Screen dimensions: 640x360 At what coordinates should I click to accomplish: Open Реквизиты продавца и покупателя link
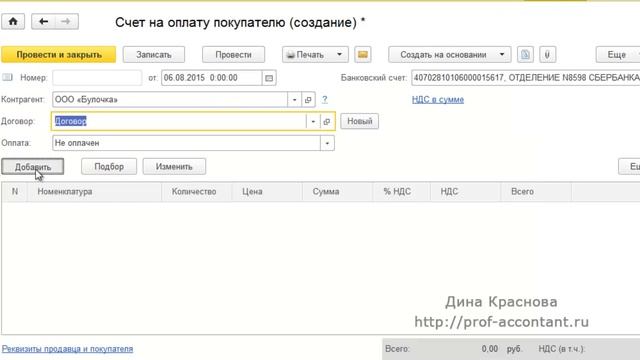67,349
